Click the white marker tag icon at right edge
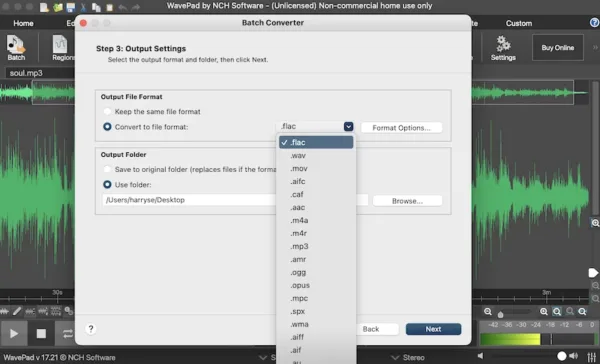 593,273
